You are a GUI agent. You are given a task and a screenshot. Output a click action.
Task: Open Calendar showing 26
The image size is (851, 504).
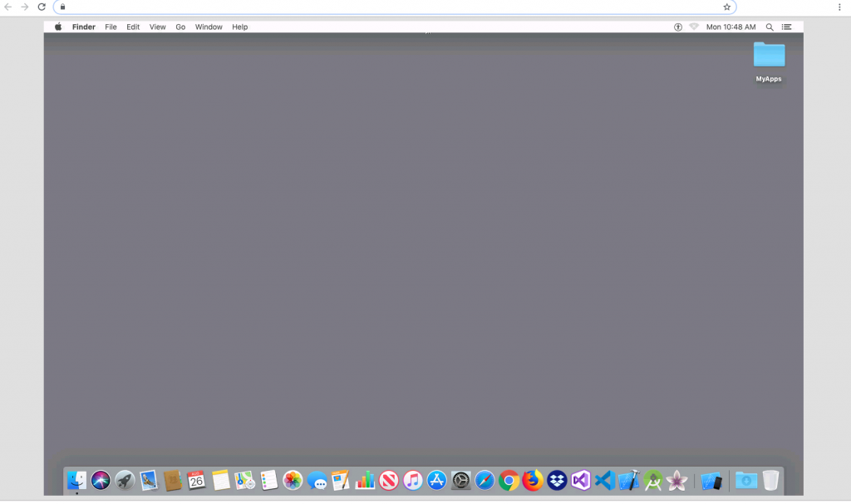pyautogui.click(x=196, y=480)
